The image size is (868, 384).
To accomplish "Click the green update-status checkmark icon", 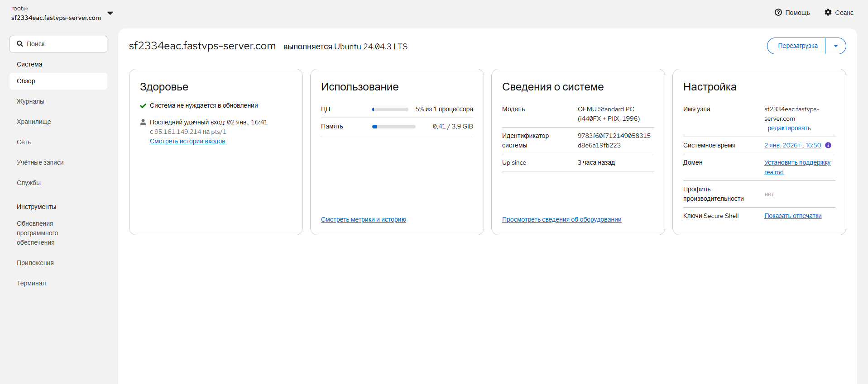I will point(143,106).
